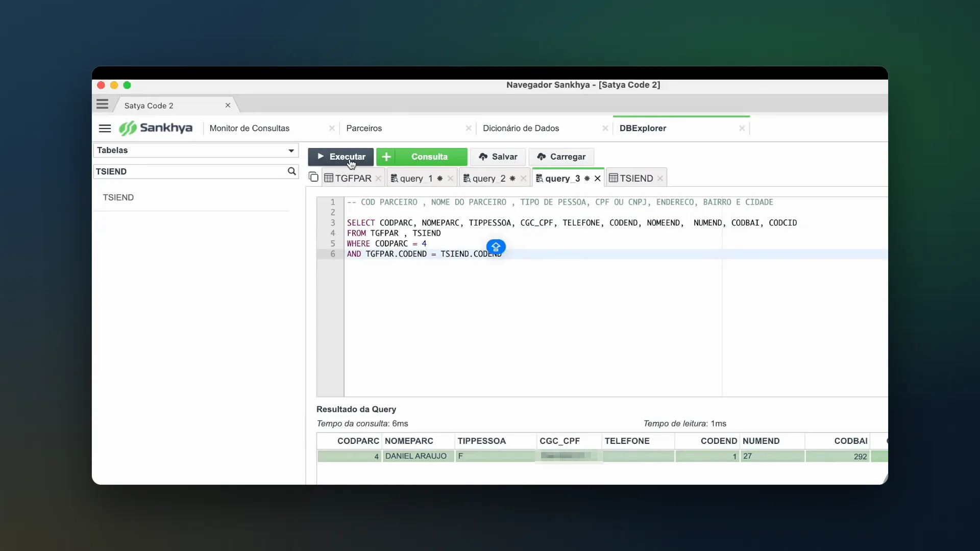This screenshot has height=551, width=980.
Task: Click the TELEFONE column header
Action: (x=638, y=441)
